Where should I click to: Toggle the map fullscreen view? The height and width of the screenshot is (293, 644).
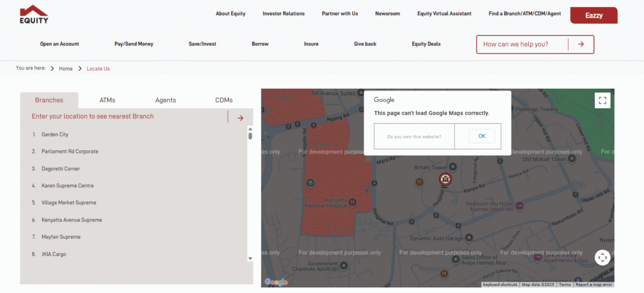click(x=602, y=101)
